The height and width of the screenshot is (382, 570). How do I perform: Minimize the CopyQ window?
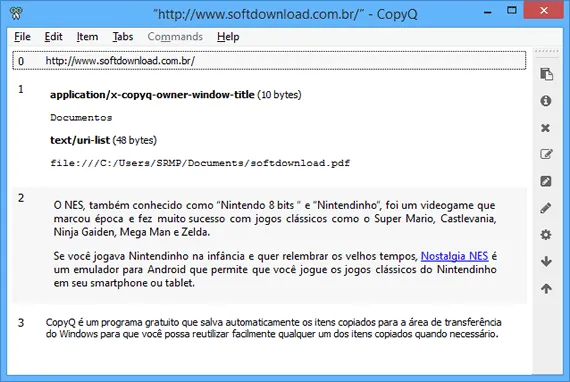tap(488, 12)
